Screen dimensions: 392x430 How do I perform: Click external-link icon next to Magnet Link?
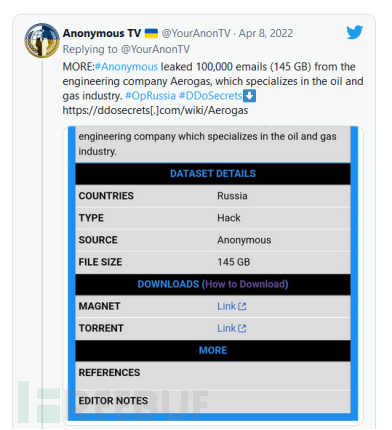tap(242, 306)
